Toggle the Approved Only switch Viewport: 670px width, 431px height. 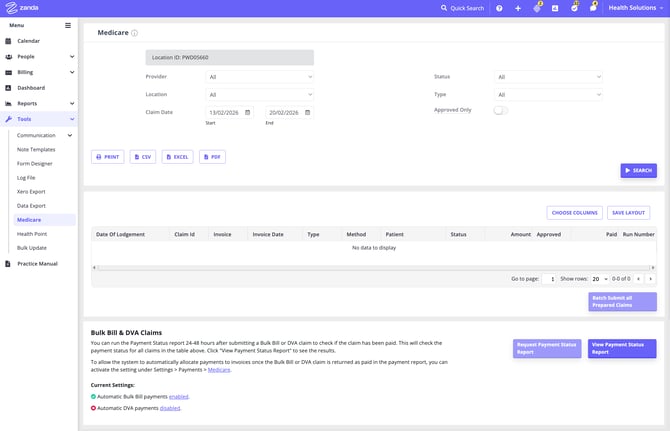(500, 110)
